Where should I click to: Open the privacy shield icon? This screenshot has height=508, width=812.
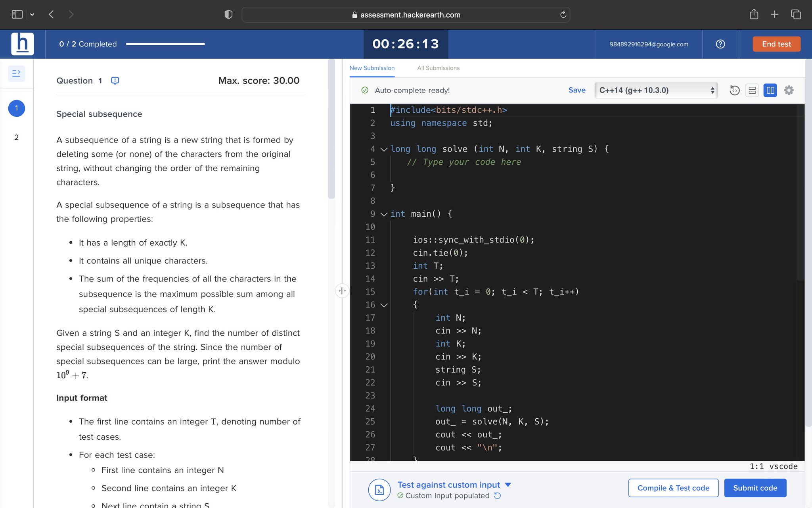click(228, 15)
